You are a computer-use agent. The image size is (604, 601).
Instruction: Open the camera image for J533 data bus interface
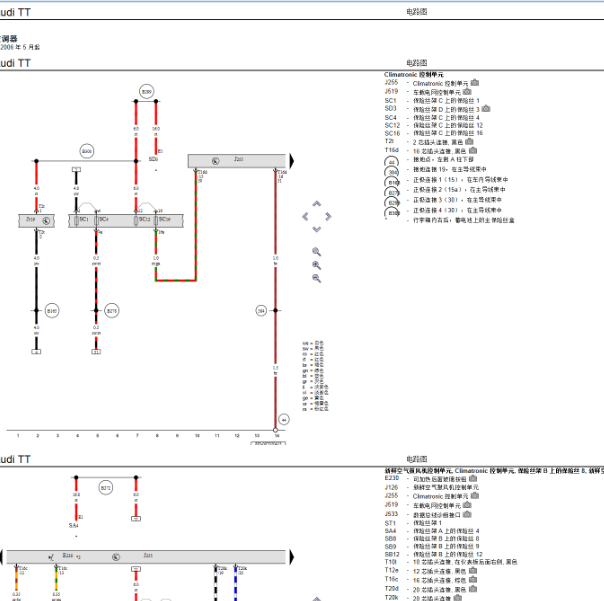click(467, 514)
